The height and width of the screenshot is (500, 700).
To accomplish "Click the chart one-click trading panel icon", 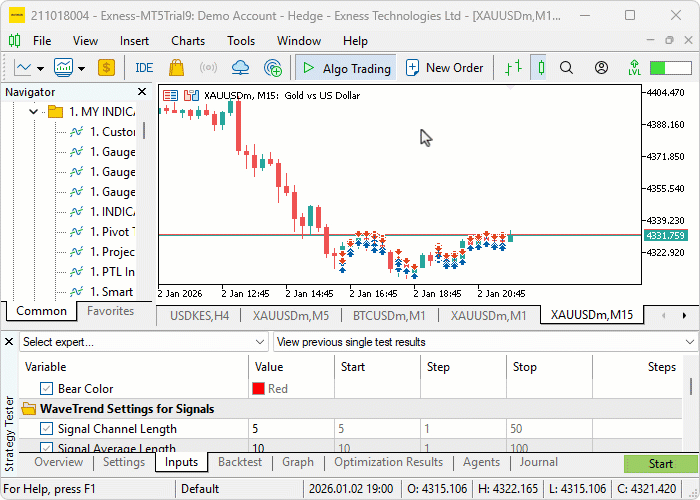I will tap(191, 95).
